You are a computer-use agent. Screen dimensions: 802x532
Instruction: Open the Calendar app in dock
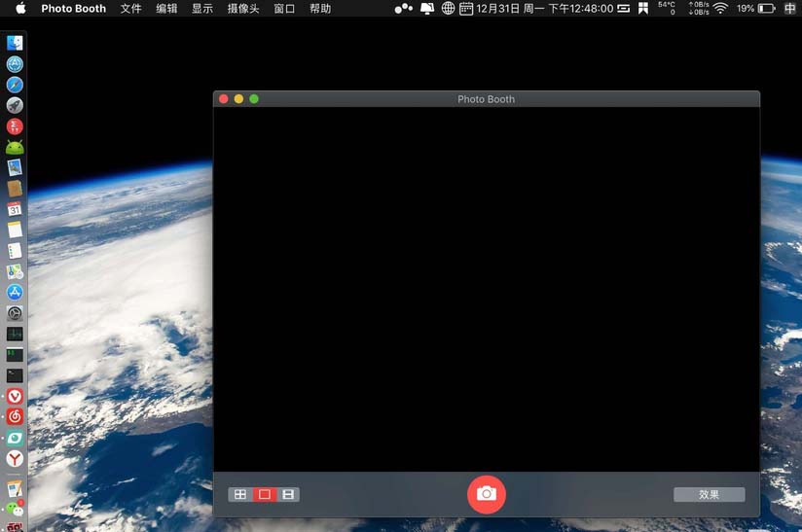[15, 209]
